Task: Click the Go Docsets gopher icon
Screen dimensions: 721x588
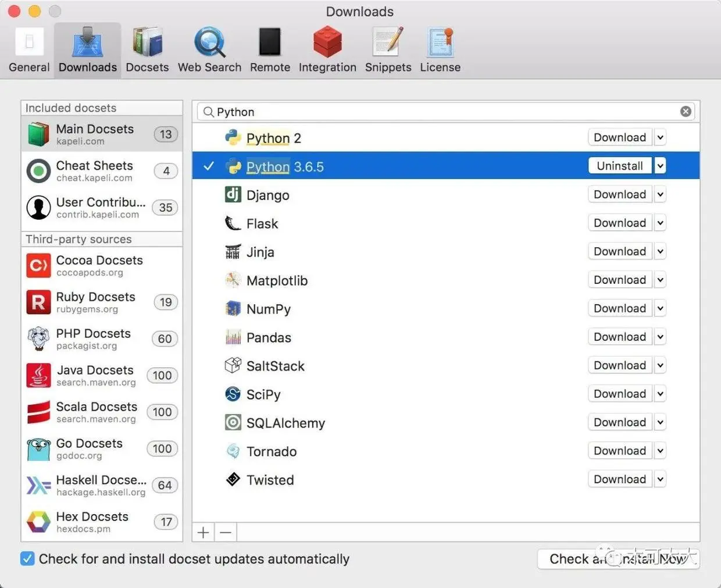Action: point(38,449)
